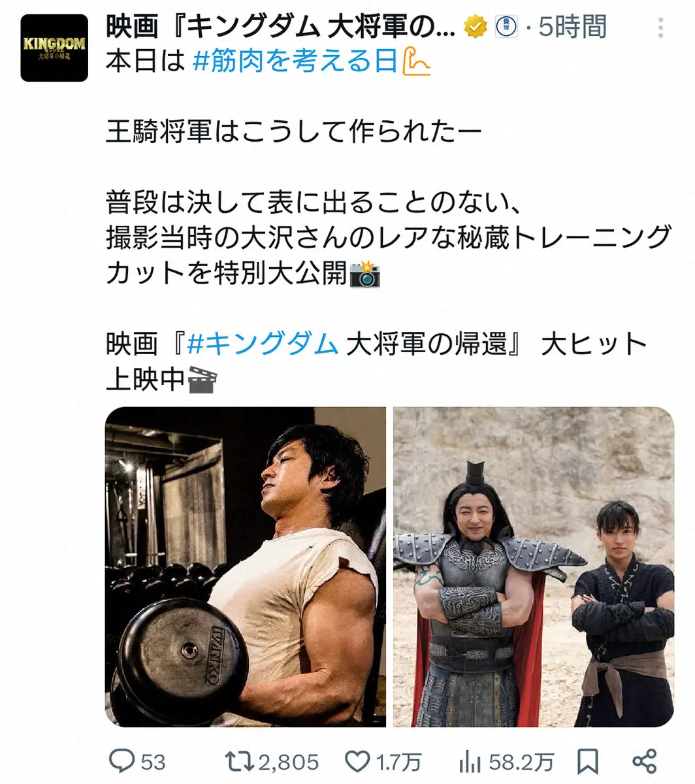Click the retweet arrows icon
The height and width of the screenshot is (784, 695).
point(240,761)
